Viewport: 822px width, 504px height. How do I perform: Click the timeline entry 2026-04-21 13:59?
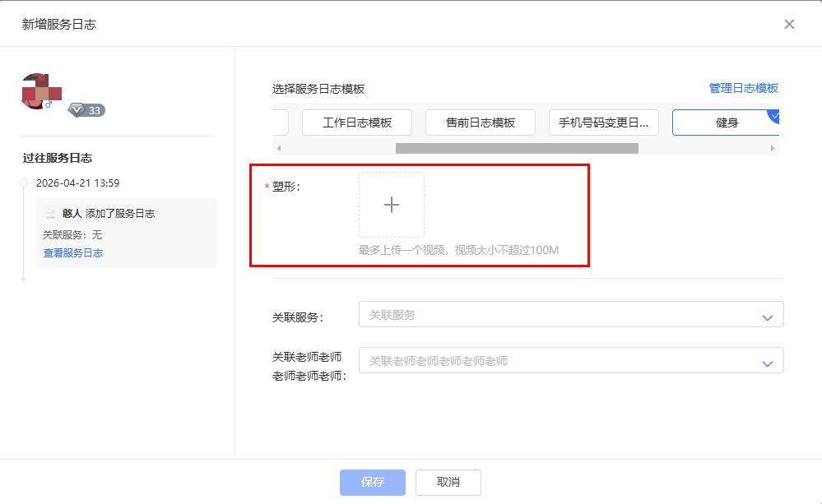(77, 183)
